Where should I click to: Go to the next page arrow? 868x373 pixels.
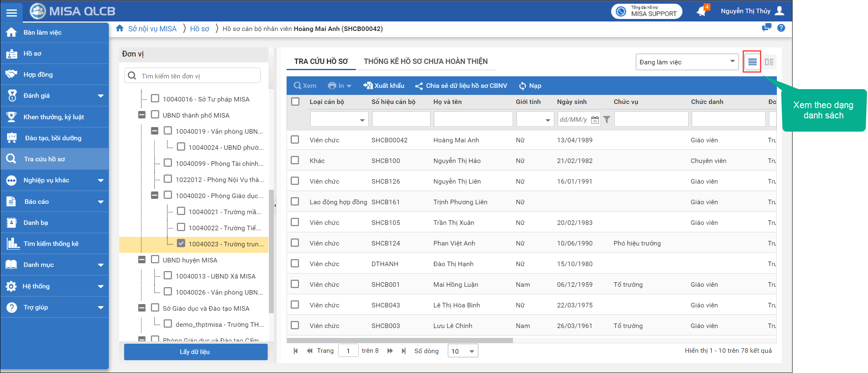coord(390,351)
